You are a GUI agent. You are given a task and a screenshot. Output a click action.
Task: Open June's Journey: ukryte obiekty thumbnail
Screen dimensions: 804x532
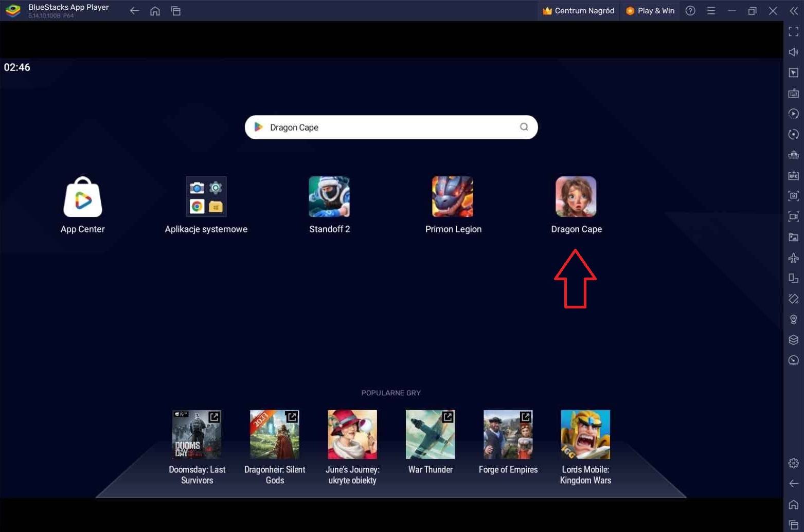(x=352, y=434)
